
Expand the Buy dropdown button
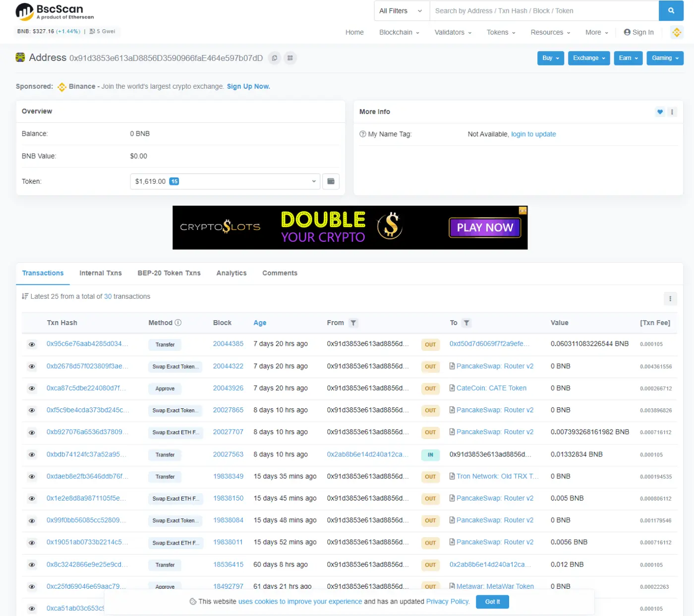click(x=550, y=58)
